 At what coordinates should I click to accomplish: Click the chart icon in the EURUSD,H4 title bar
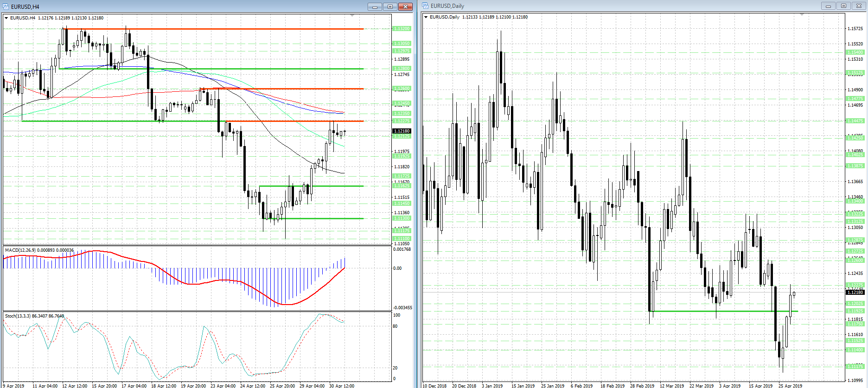tap(6, 6)
